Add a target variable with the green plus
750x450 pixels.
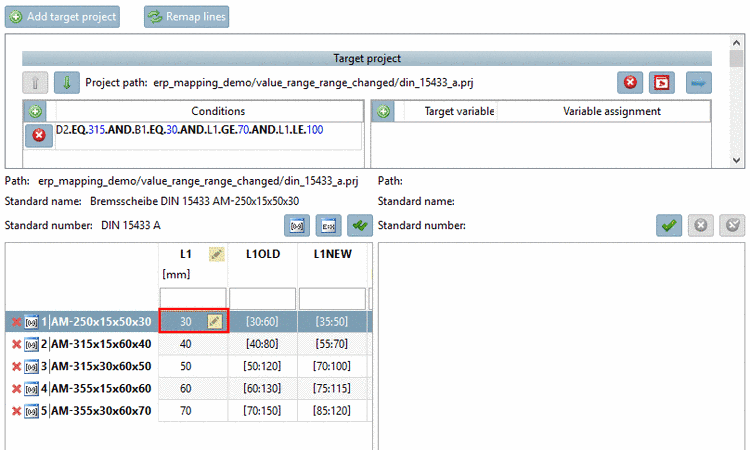383,111
